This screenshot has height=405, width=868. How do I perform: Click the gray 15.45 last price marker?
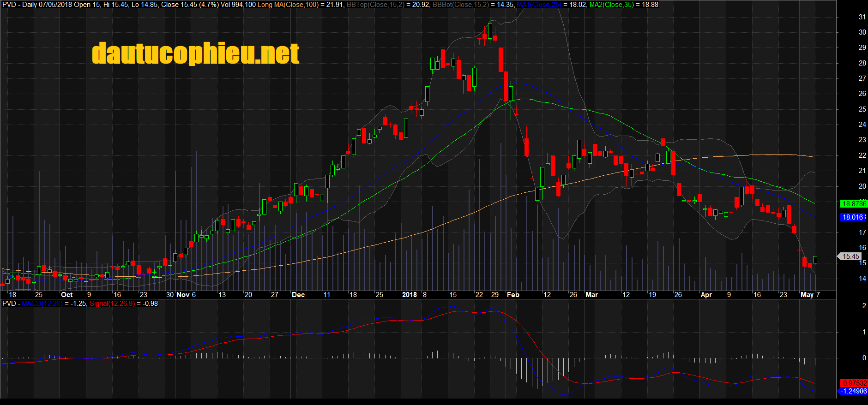point(850,256)
